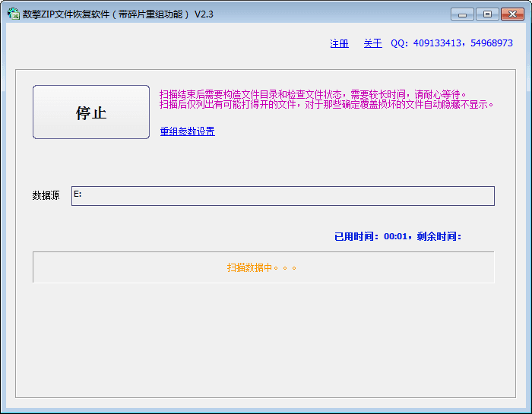Click the 剩余时间 remaining time label

pyautogui.click(x=439, y=236)
